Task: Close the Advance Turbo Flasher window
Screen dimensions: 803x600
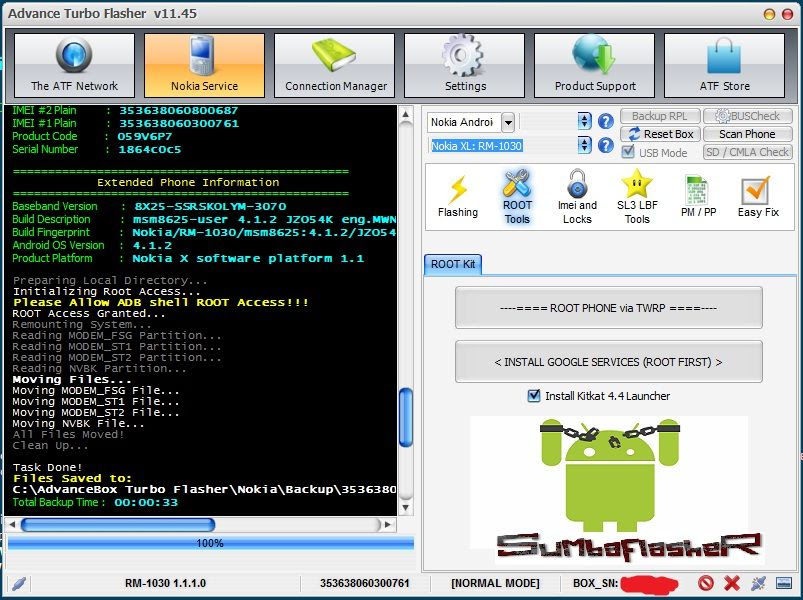Action: pos(787,14)
